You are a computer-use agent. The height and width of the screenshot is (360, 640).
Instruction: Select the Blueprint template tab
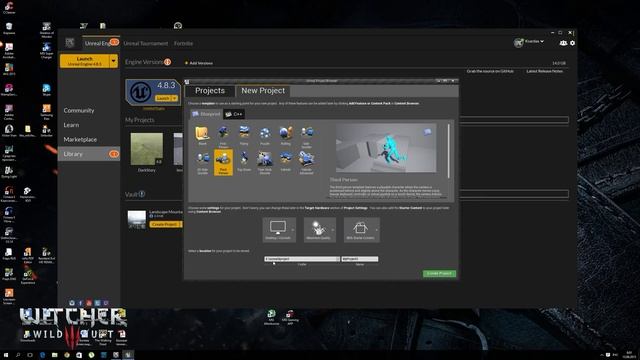[x=206, y=114]
